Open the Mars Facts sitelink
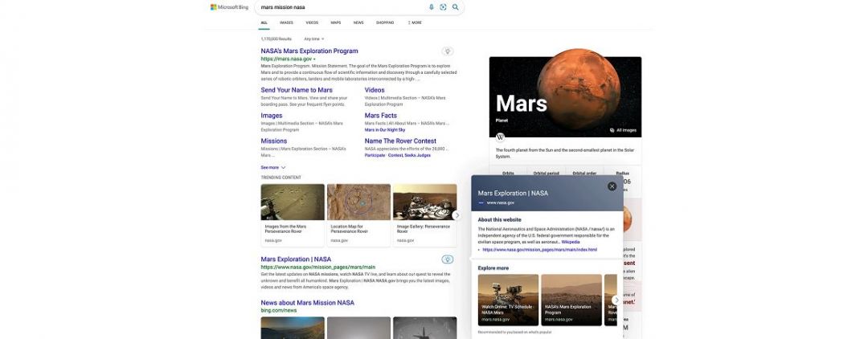Image resolution: width=868 pixels, height=339 pixels. [x=381, y=116]
